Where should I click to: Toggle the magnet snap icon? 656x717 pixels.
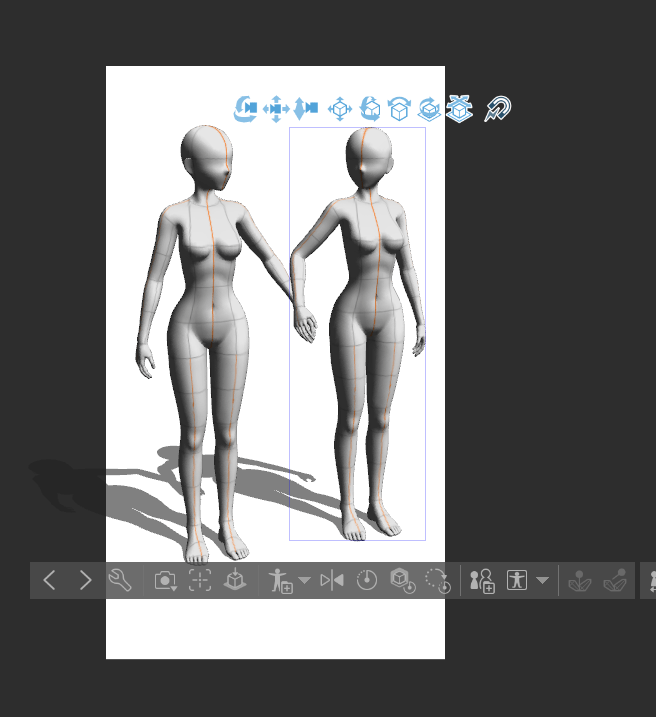coord(497,108)
